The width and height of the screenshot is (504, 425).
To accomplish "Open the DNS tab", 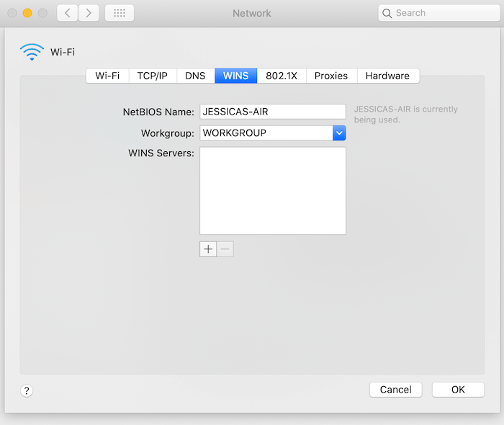I will [x=195, y=76].
